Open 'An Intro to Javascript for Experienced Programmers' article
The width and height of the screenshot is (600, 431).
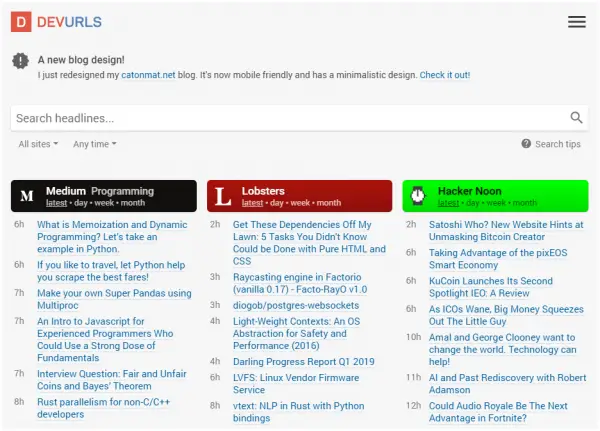point(105,340)
